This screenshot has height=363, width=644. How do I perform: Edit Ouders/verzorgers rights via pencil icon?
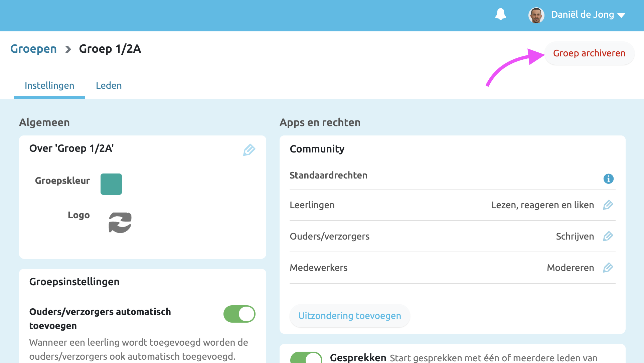[608, 236]
